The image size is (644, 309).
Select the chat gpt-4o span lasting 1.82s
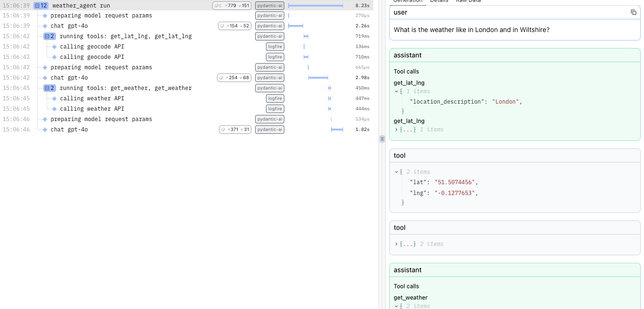(x=69, y=130)
